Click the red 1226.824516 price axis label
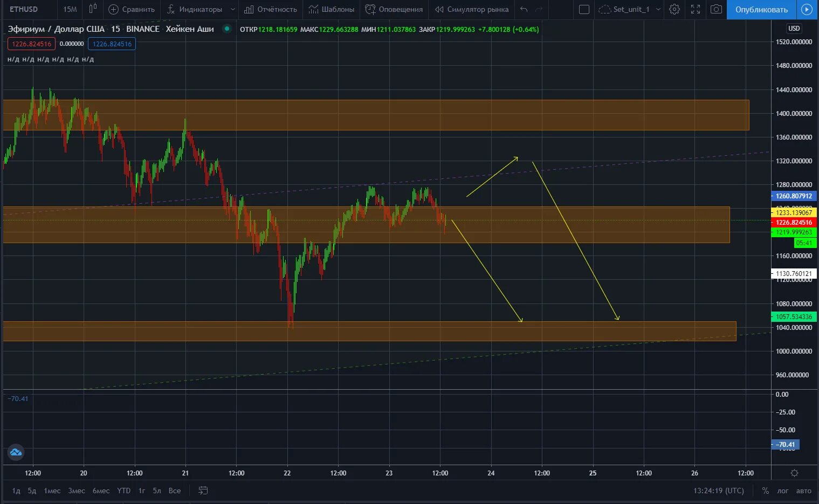The height and width of the screenshot is (504, 819). [x=794, y=223]
